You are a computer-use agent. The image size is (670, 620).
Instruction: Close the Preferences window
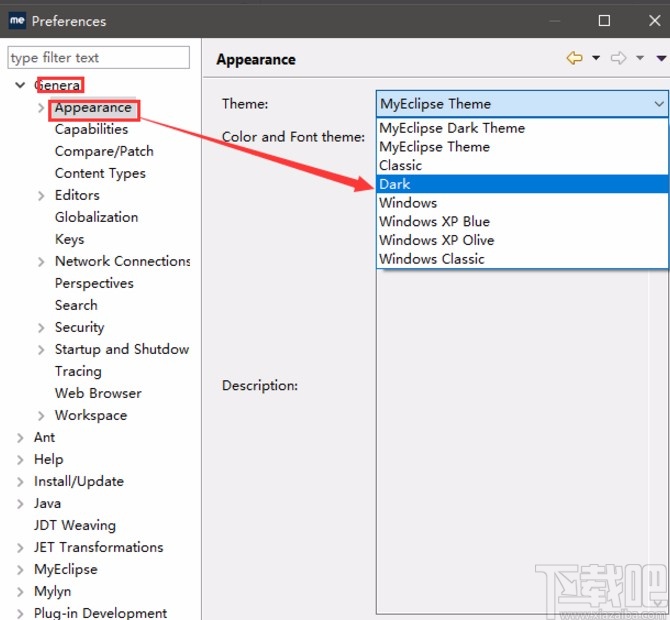(655, 21)
